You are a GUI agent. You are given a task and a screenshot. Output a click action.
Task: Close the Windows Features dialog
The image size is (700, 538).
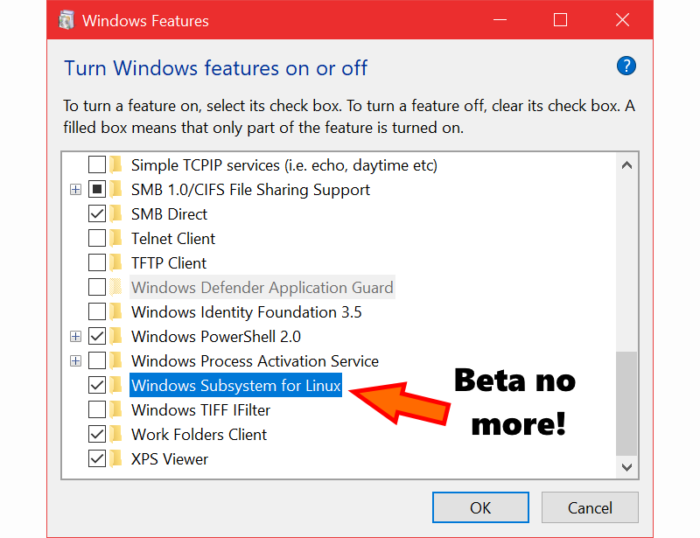(622, 20)
